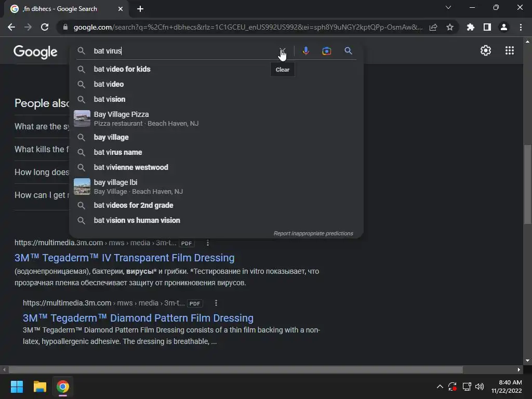
Task: Select suggestion 'bat vivienne westwood'
Action: click(216, 167)
